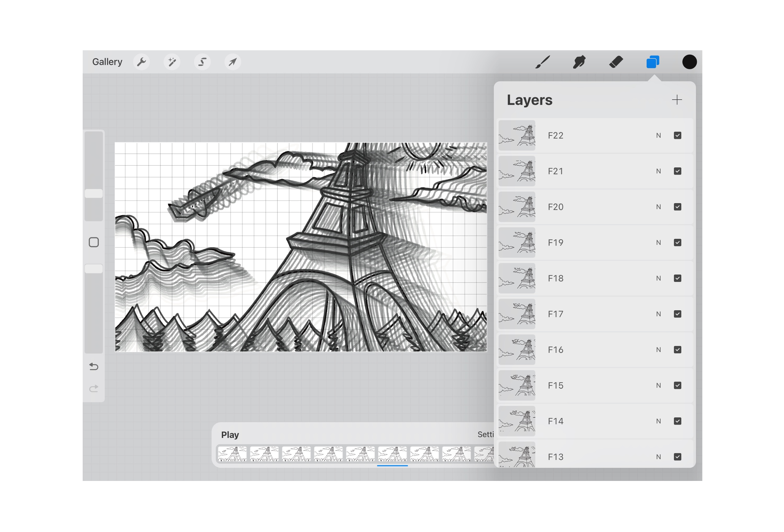
Task: Open blend mode N for layer F18
Action: 658,278
